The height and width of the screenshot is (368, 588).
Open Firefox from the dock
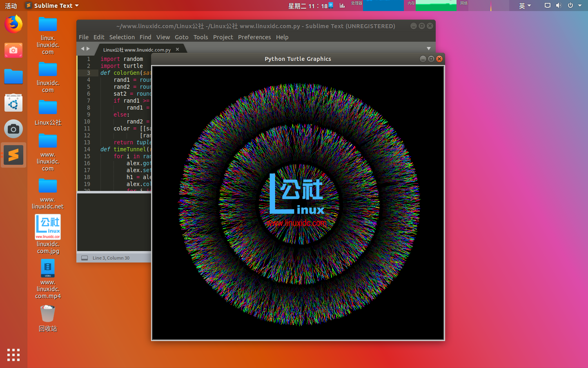[x=13, y=25]
